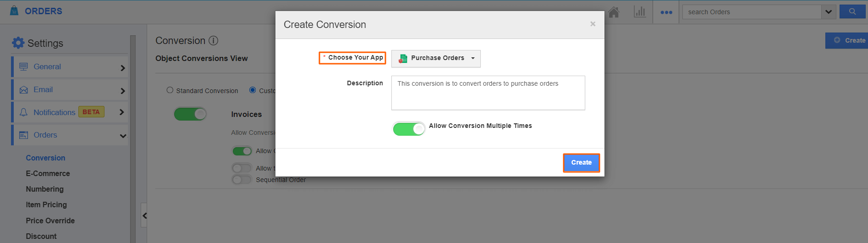Toggle Allow Conversion Multiple Times switch

coord(409,129)
